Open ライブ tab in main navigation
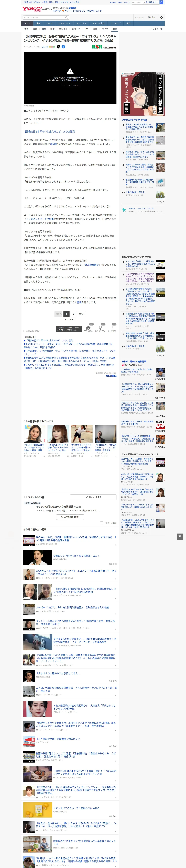 tap(49, 24)
